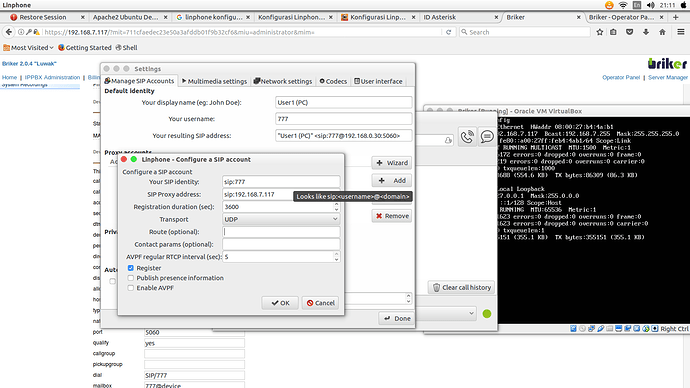Open the Transport UDP dropdown
This screenshot has height=388, width=690.
(x=281, y=219)
